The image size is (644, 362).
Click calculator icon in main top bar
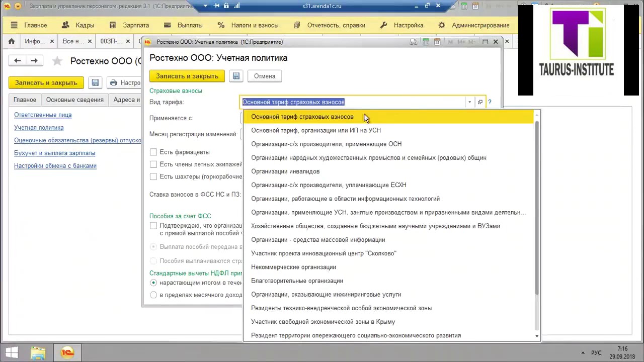coord(463,6)
